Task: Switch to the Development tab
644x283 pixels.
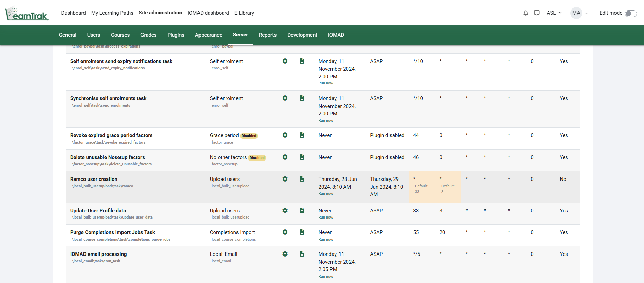Action: click(302, 35)
